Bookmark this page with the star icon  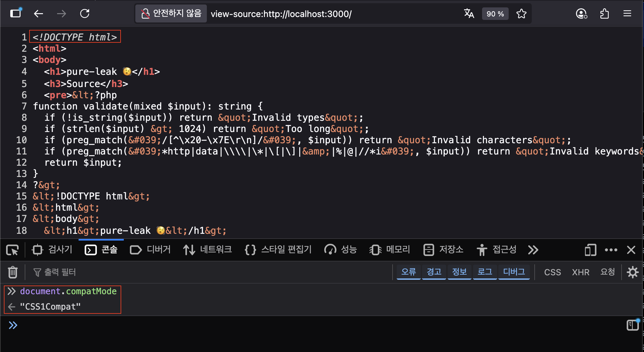pos(521,13)
